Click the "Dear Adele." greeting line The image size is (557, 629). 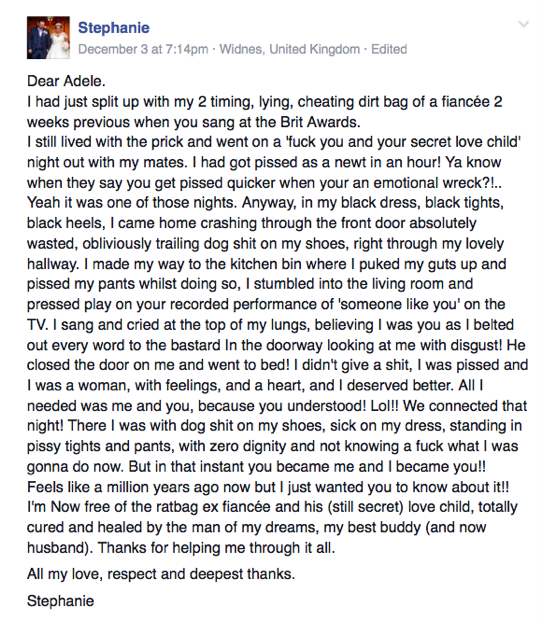coord(66,81)
